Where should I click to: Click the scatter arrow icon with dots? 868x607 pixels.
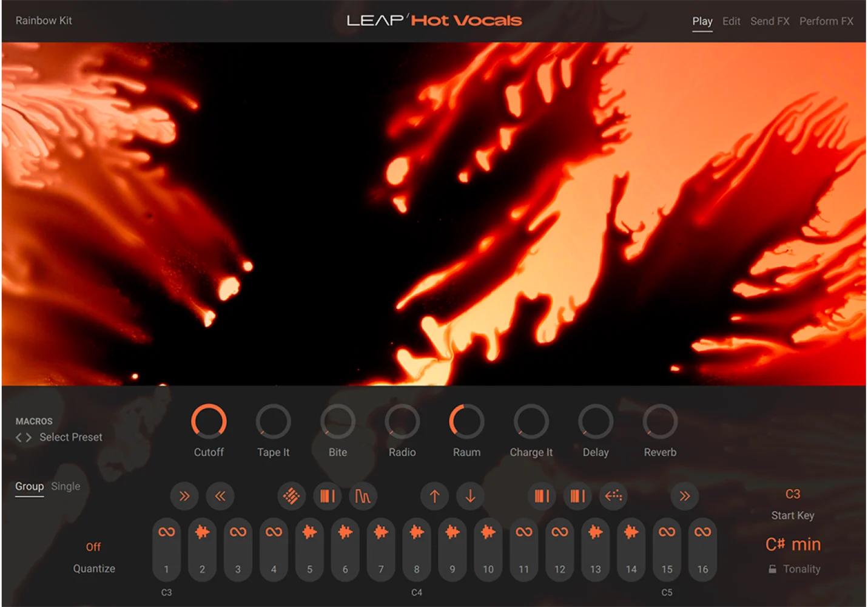(x=613, y=496)
